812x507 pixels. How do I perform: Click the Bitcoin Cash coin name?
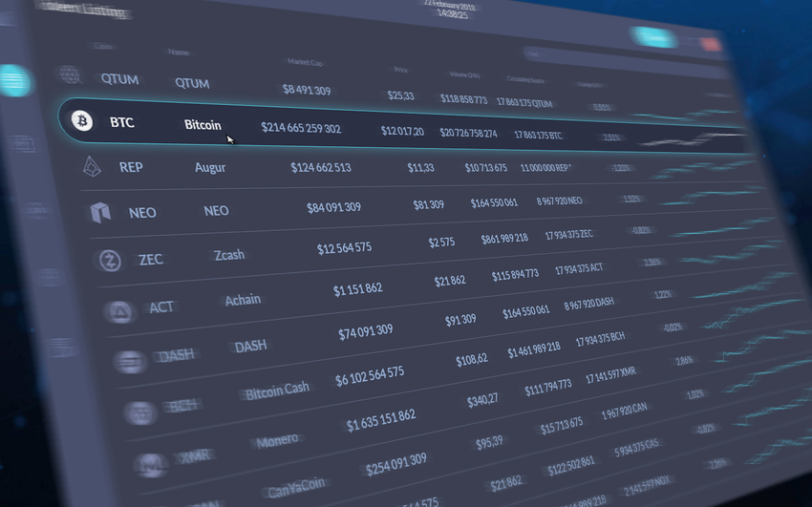277,391
